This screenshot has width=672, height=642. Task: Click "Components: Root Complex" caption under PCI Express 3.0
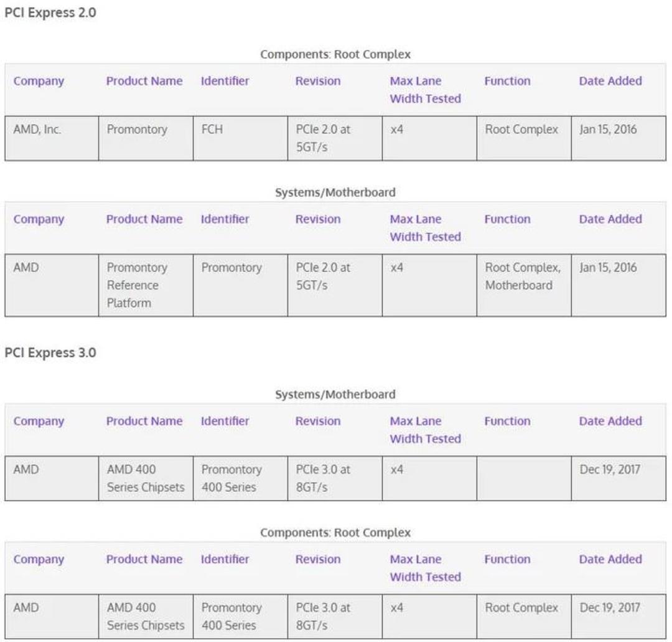335,532
